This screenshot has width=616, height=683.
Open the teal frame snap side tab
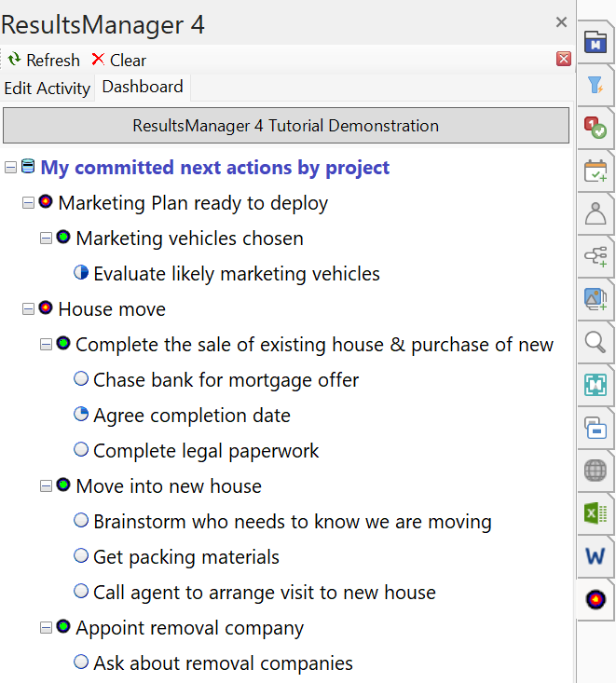595,385
